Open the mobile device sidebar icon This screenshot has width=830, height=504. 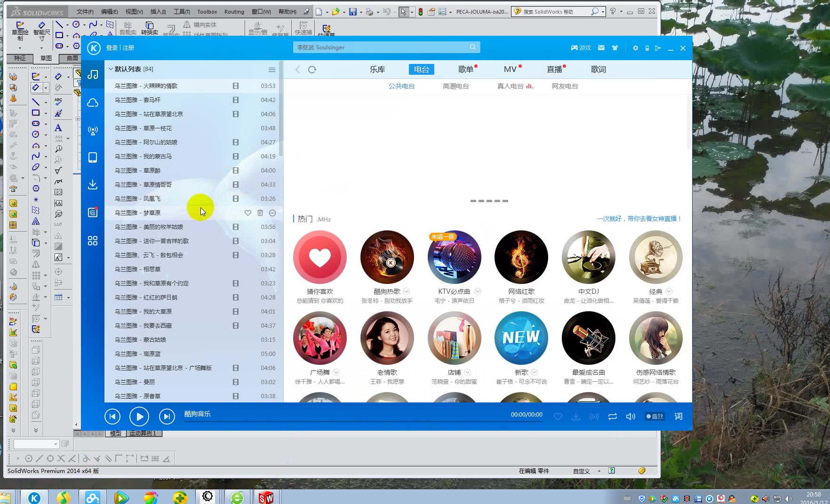[x=93, y=157]
